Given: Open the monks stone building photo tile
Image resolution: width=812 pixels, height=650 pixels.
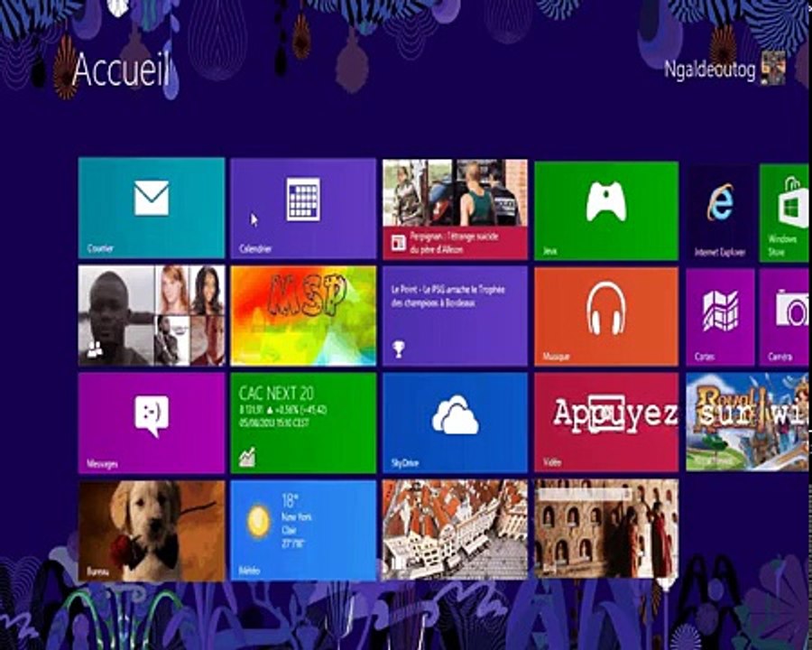Looking at the screenshot, I should [x=606, y=528].
